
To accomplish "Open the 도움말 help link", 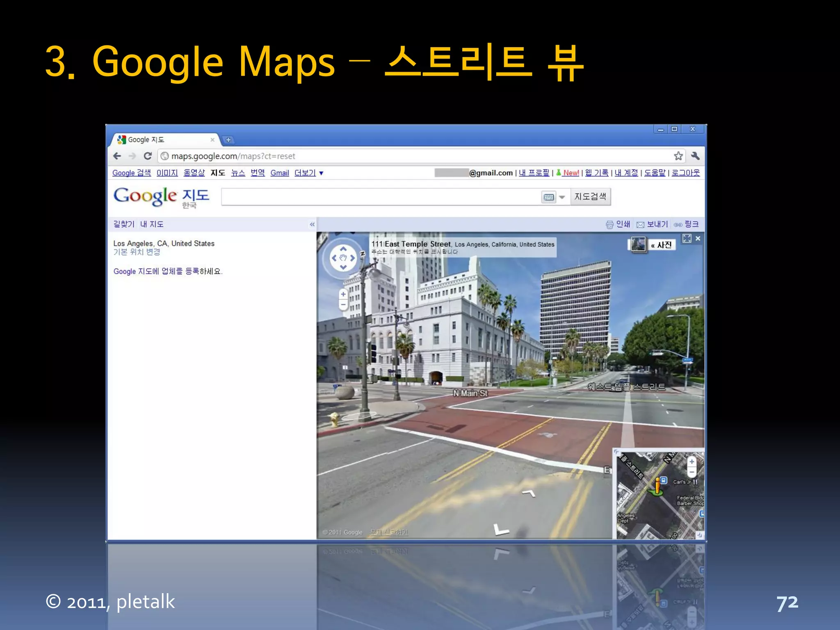I will pyautogui.click(x=655, y=173).
